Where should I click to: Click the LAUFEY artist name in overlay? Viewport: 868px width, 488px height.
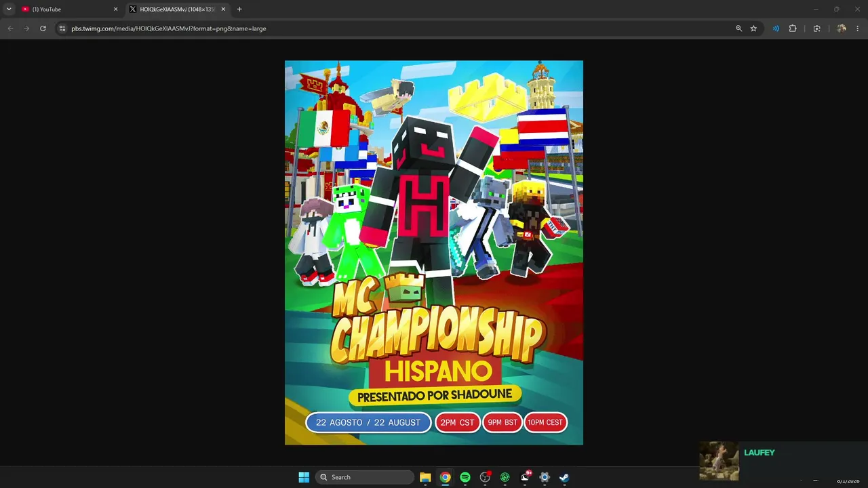759,453
